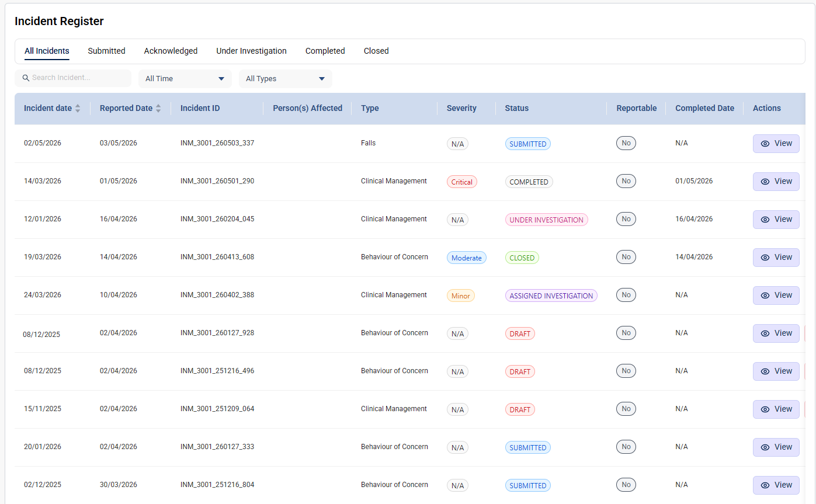The width and height of the screenshot is (816, 504).
Task: Open the Under Investigation tab
Action: coord(252,51)
